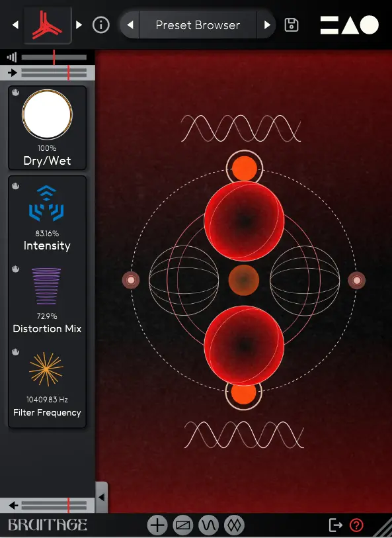The image size is (392, 538).
Task: Save preset with the floppy disk icon
Action: coord(292,25)
